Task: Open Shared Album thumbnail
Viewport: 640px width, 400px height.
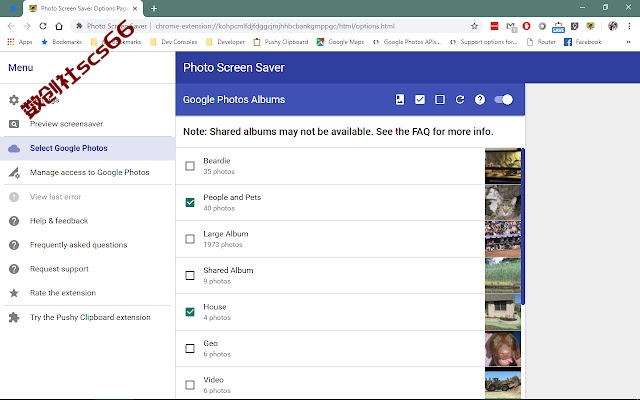Action: tap(503, 276)
